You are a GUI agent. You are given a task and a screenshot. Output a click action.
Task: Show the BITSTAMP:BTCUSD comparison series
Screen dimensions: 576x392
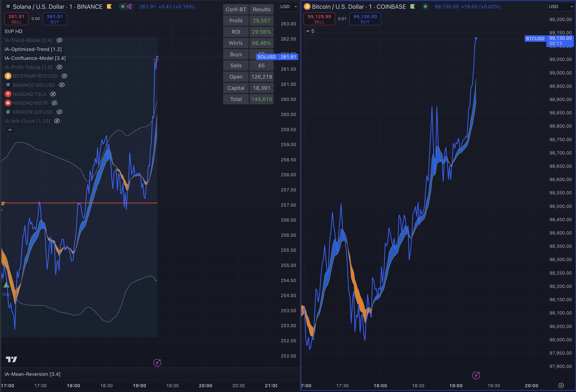point(64,76)
